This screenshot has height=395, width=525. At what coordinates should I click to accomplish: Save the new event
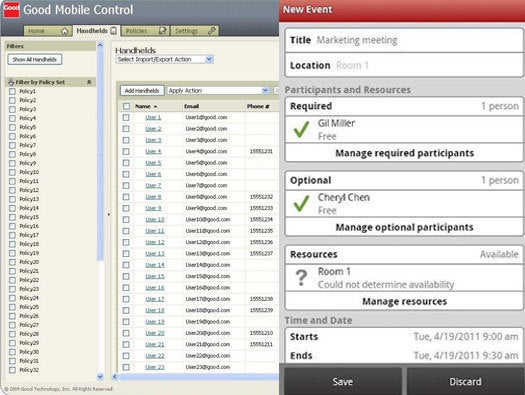(343, 382)
